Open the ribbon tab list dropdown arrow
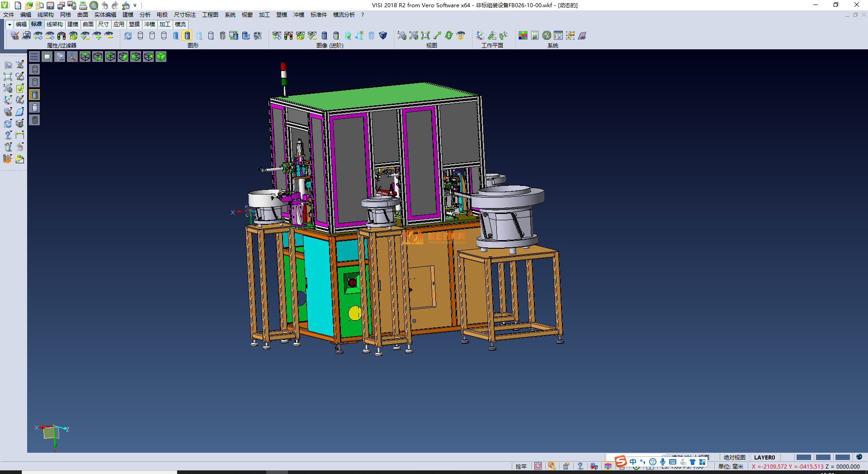868x474 pixels. [9, 24]
